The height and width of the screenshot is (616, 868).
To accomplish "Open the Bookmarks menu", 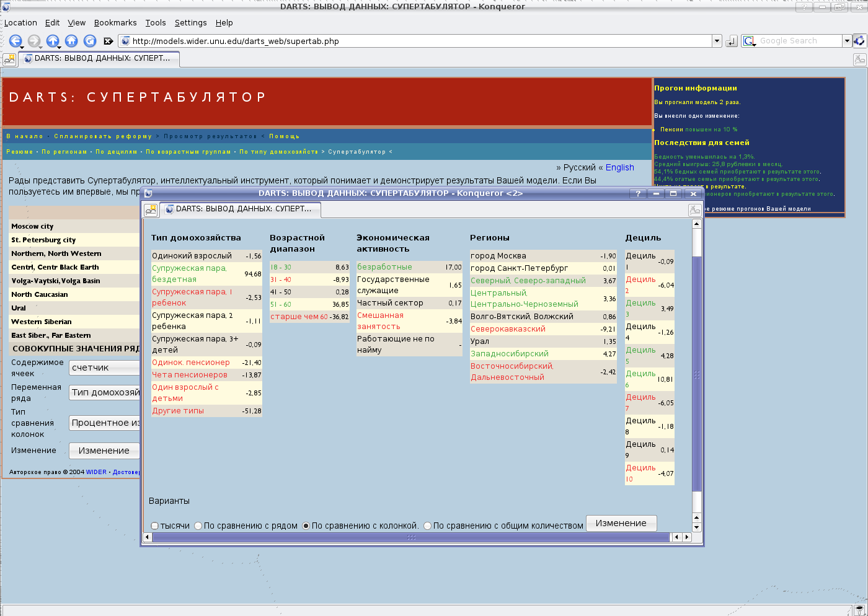I will point(115,23).
